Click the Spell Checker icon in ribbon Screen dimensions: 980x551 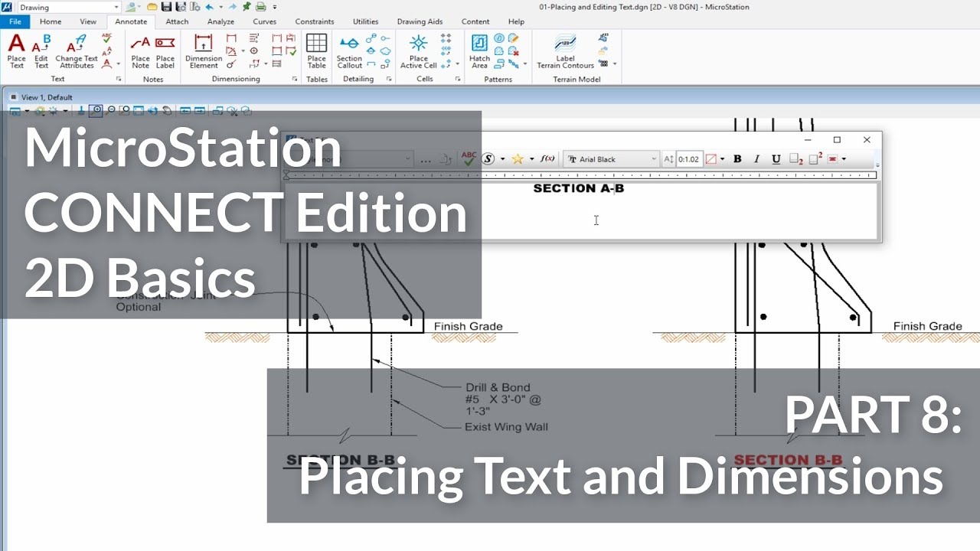(x=106, y=37)
